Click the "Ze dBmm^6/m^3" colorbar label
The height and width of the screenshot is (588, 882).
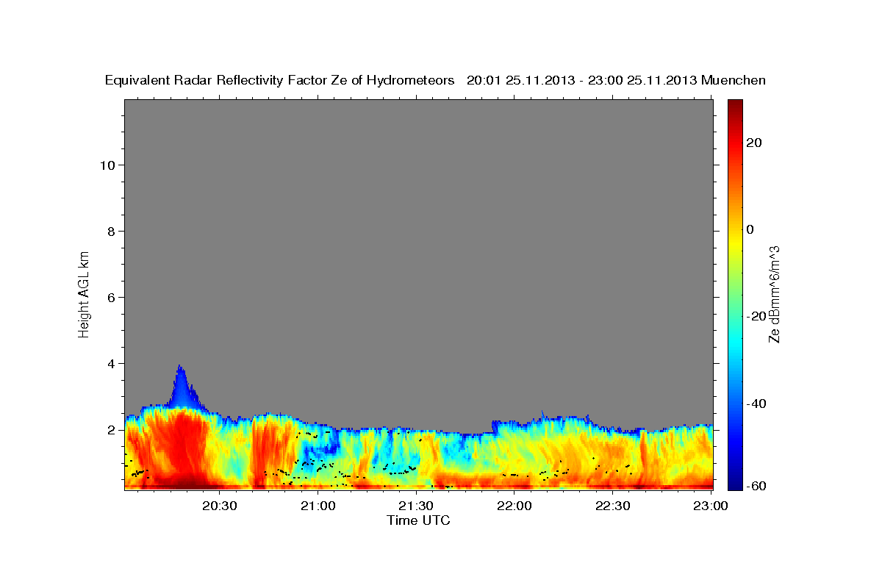click(774, 294)
